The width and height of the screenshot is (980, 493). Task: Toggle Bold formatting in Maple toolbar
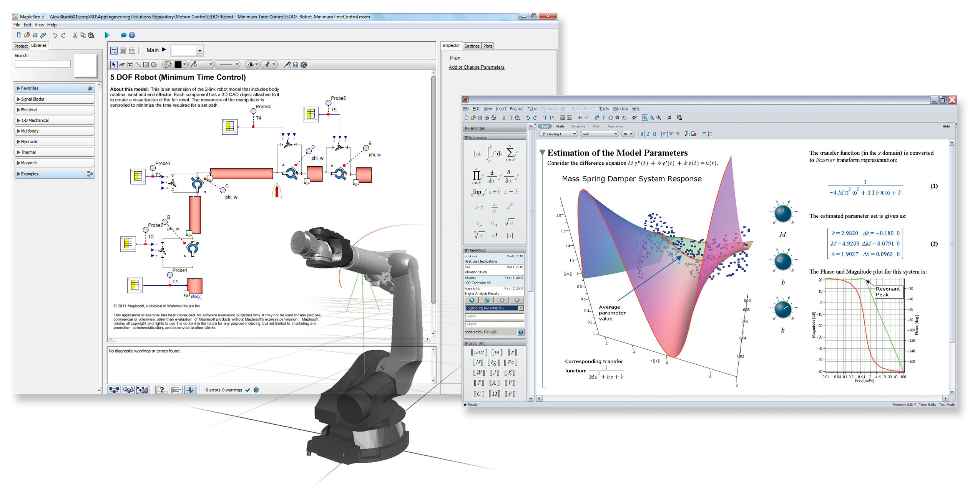[x=641, y=134]
